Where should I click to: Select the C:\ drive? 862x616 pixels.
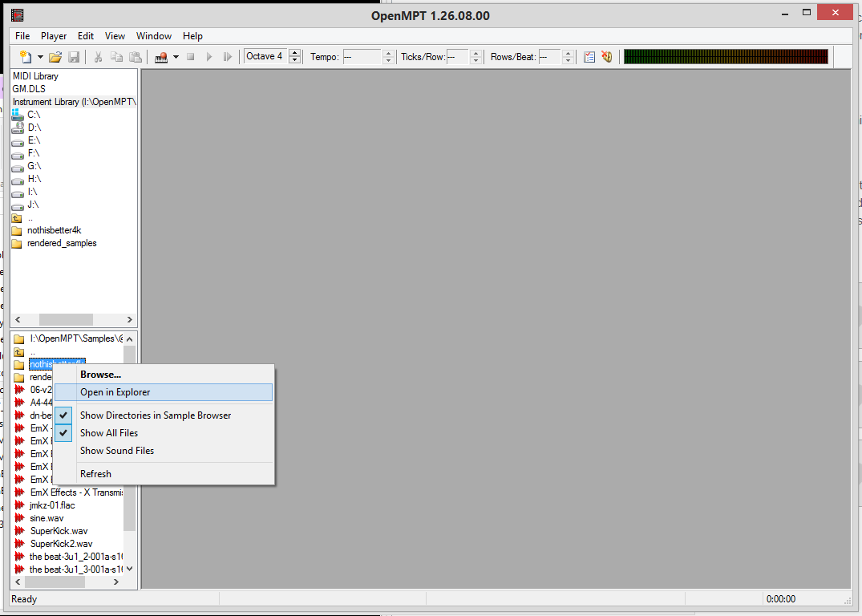tap(34, 115)
